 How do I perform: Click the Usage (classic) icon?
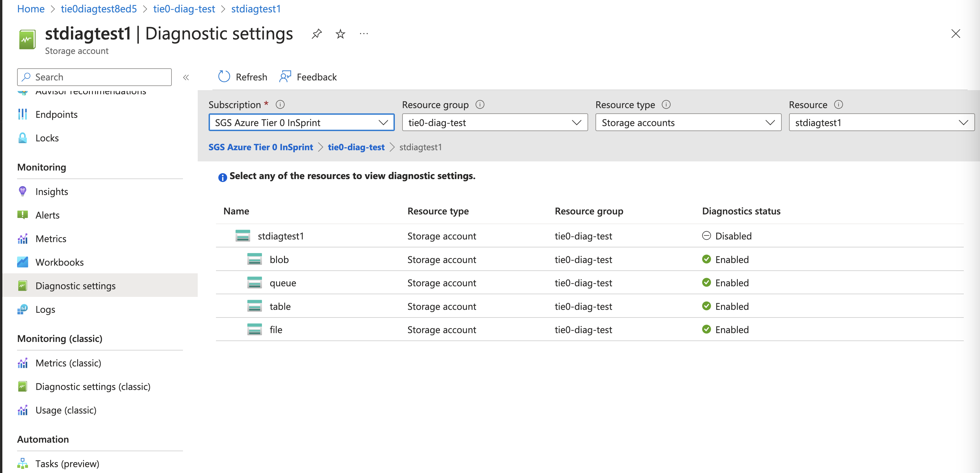click(x=23, y=410)
